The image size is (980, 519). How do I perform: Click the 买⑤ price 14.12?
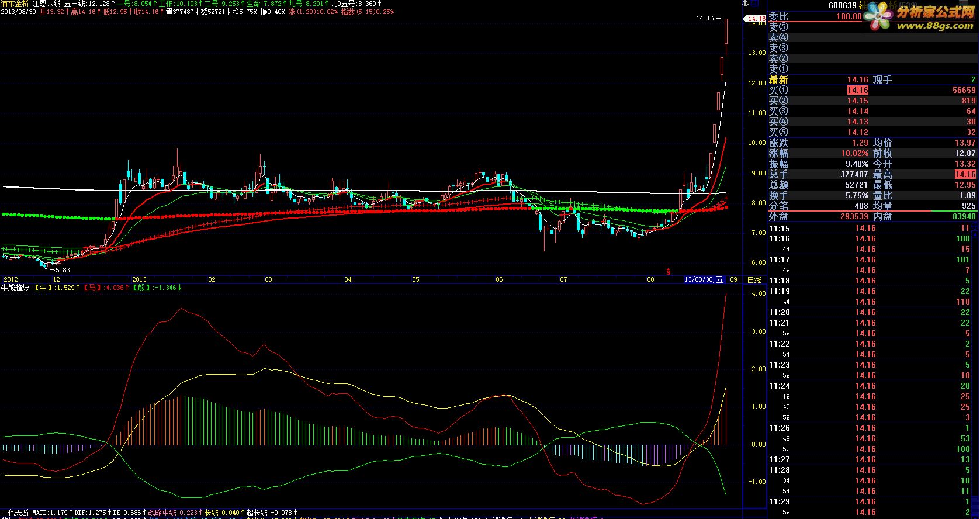[858, 132]
